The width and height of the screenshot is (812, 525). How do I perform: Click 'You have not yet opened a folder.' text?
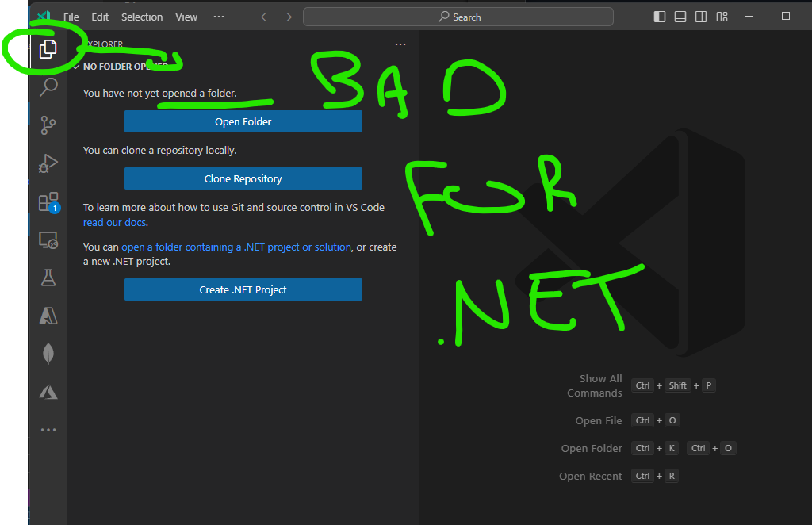point(160,94)
